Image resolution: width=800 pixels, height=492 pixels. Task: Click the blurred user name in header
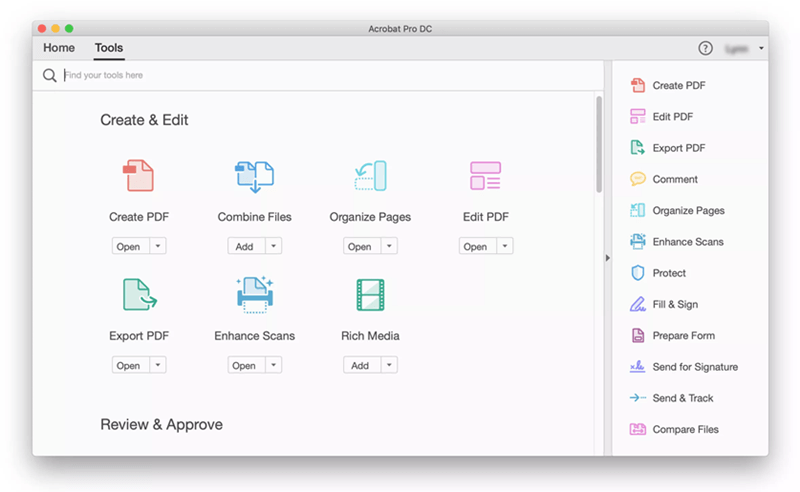736,48
